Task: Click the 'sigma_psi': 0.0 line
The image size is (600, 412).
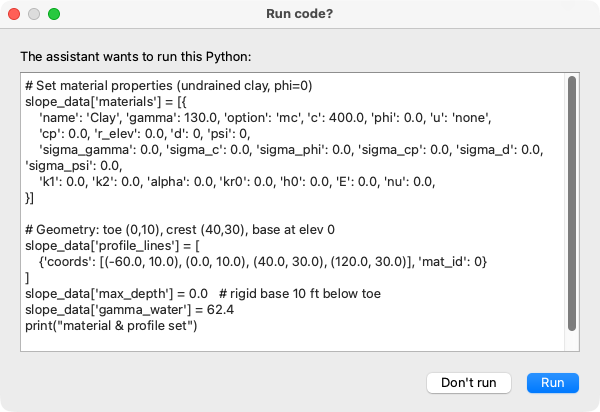Action: [74, 166]
